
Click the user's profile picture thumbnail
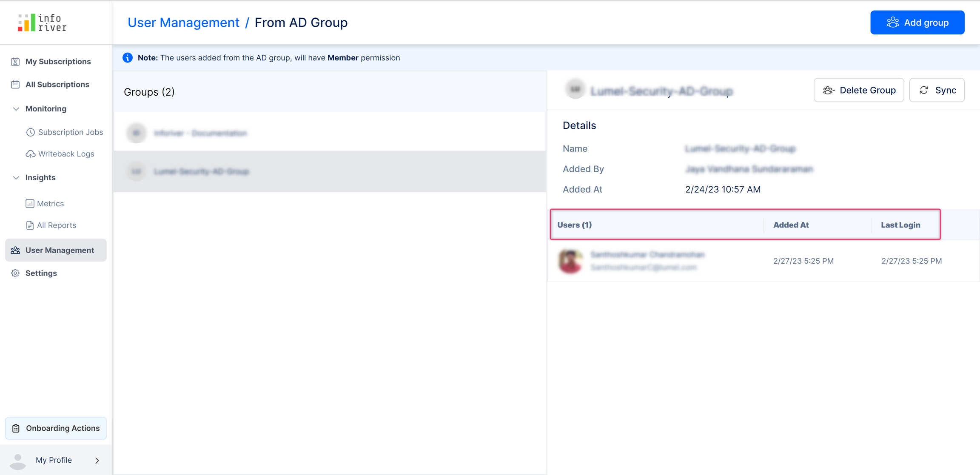[x=571, y=261]
